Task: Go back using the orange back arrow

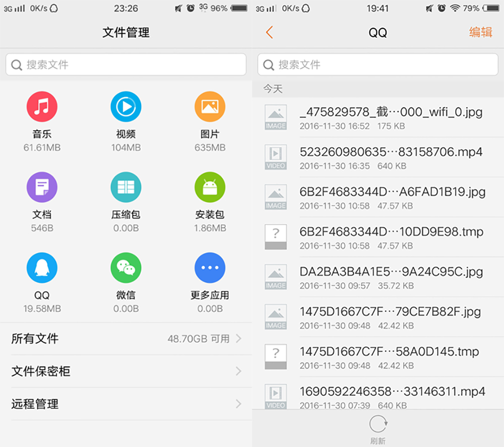Action: click(269, 33)
